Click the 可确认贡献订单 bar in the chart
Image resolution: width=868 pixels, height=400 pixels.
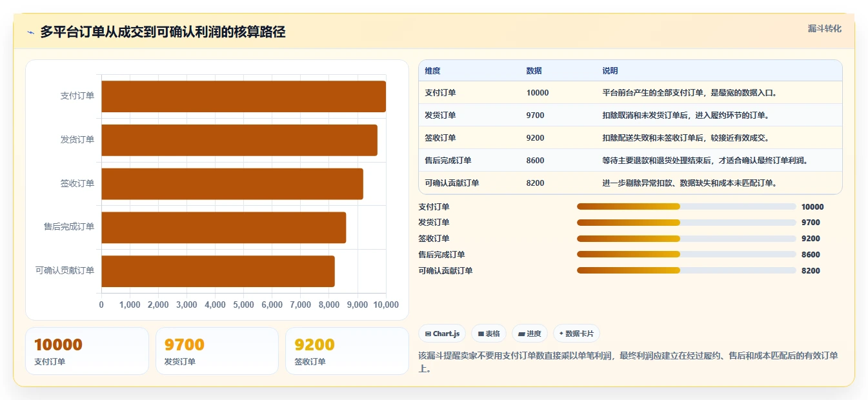coord(218,271)
